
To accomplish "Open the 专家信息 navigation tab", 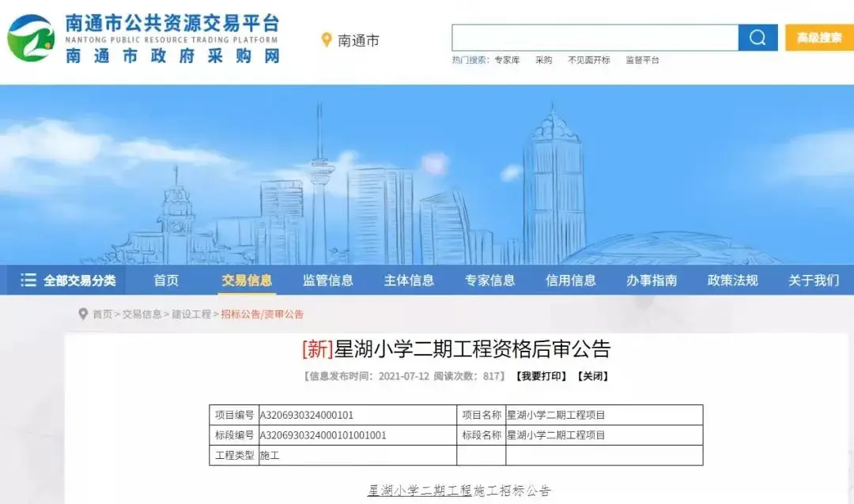I will pos(489,280).
